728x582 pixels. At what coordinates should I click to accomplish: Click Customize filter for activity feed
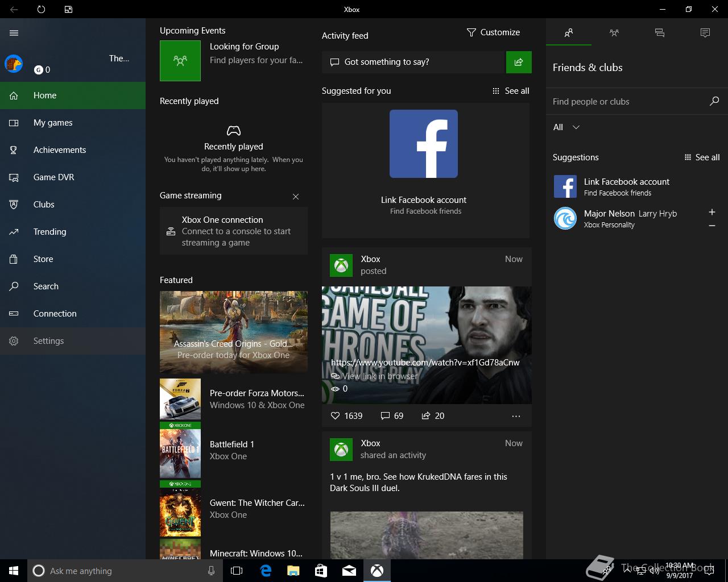pos(493,32)
